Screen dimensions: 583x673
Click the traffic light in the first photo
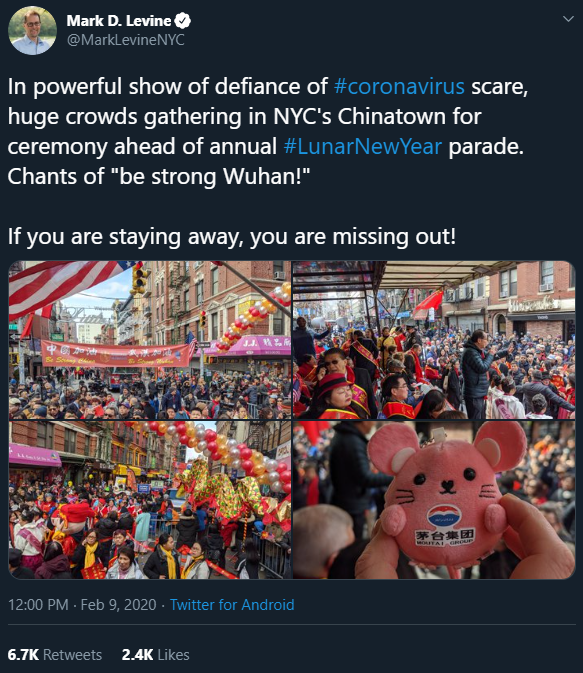point(140,279)
